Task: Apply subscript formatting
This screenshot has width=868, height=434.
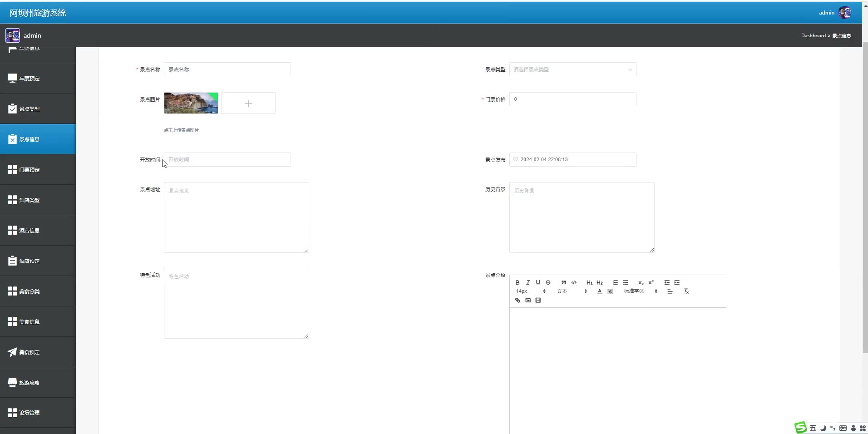Action: pyautogui.click(x=641, y=282)
